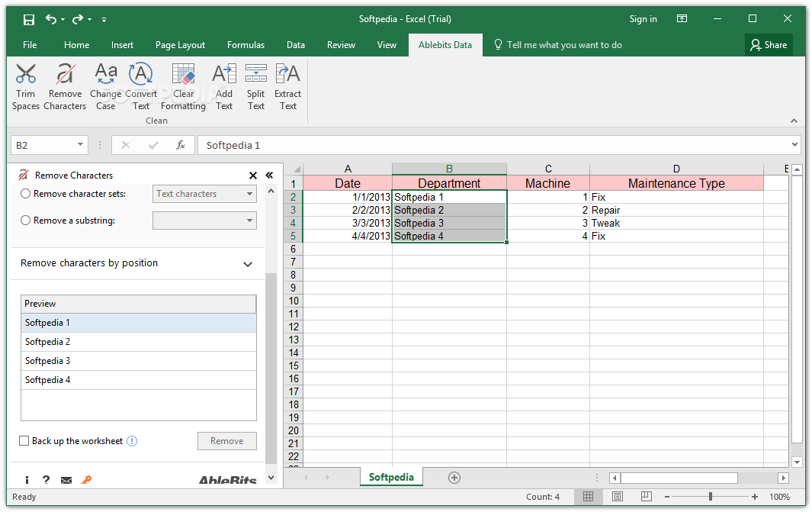Screen dimensions: 812x512
Task: Select the Maintenance Type header cell
Action: (x=676, y=183)
